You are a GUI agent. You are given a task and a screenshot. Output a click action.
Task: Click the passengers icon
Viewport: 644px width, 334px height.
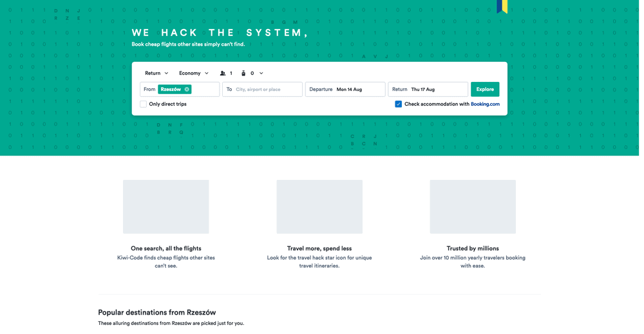click(223, 74)
